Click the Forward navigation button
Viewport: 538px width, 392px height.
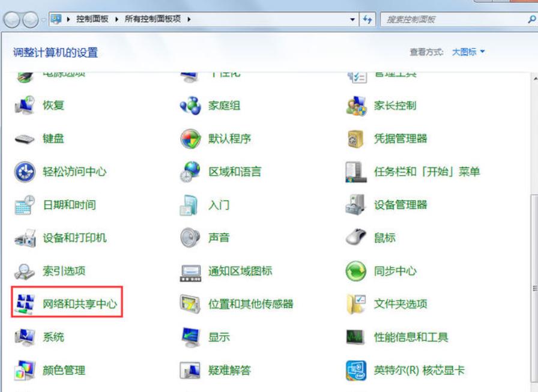(31, 20)
